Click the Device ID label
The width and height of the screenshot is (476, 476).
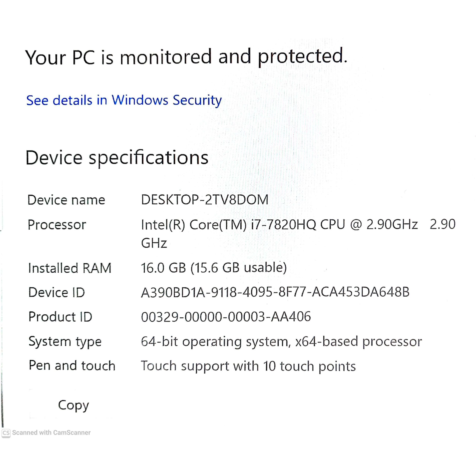click(57, 292)
